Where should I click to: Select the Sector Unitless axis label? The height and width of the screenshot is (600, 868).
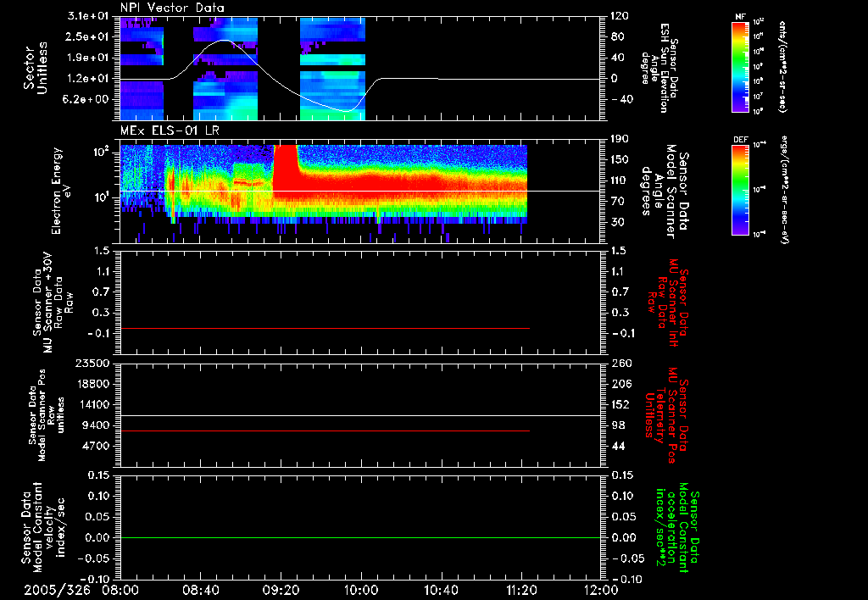pyautogui.click(x=35, y=67)
